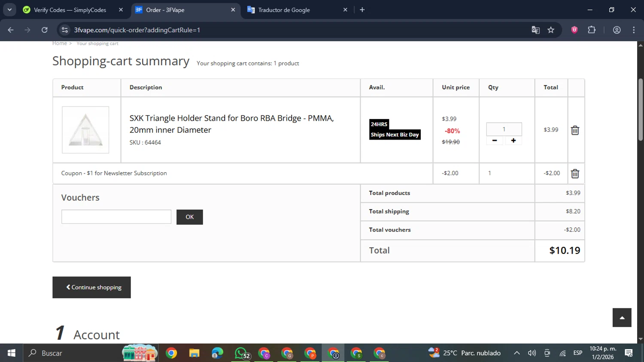Close the Traductor de Google tab
644x362 pixels.
tap(345, 10)
